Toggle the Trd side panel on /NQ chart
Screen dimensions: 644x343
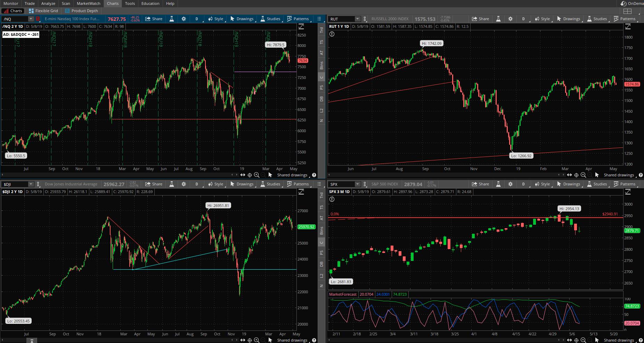321,30
